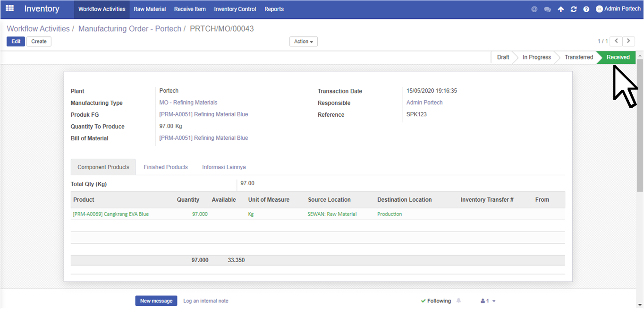Open the followers count dropdown
Image resolution: width=644 pixels, height=309 pixels.
tap(488, 301)
